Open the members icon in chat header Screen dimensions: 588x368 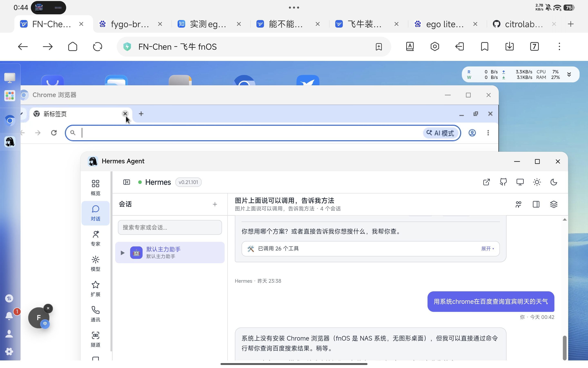(518, 204)
